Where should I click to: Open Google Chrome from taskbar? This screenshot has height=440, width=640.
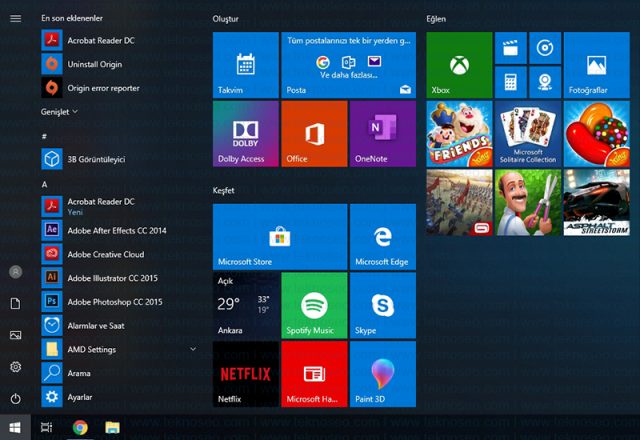click(x=80, y=427)
